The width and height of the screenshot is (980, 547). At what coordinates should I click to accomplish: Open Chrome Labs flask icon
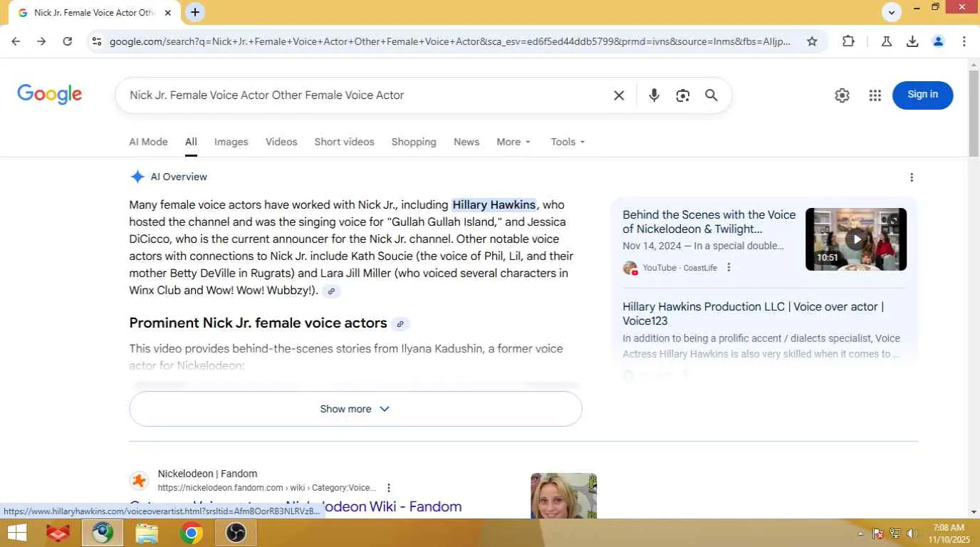click(x=887, y=41)
